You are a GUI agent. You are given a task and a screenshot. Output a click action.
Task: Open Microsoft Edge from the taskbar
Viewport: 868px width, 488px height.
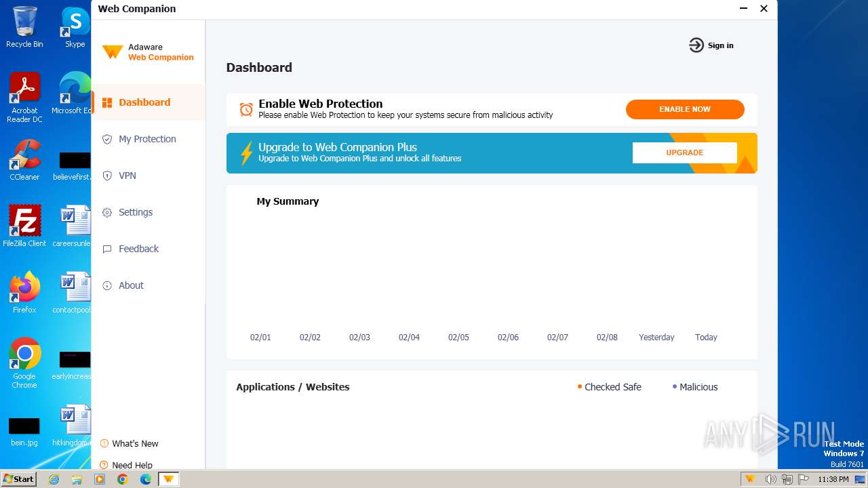(x=146, y=479)
